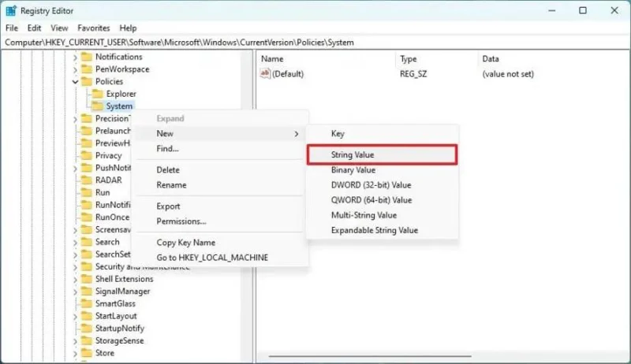Click the Shell Extensions folder icon
Image resolution: width=631 pixels, height=364 pixels.
click(87, 279)
